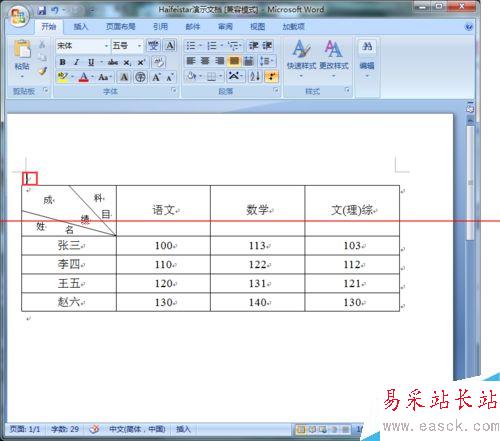Viewport: 500px width, 441px height.
Task: Switch to 视图 tab
Action: tap(258, 26)
